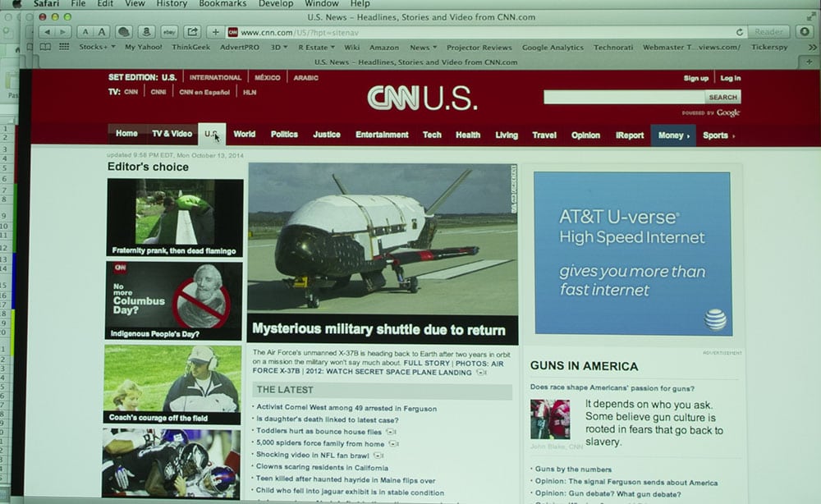Select the World nav tab

pos(245,134)
